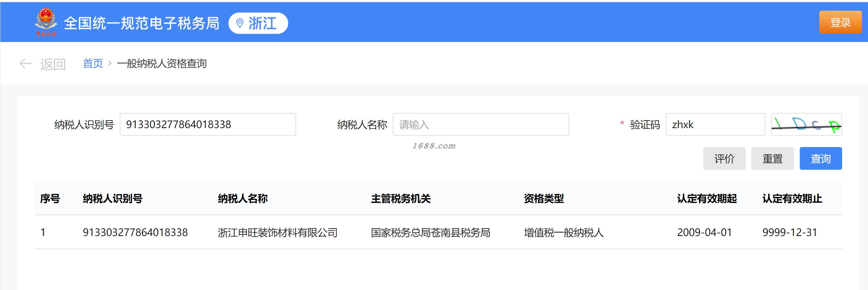Image resolution: width=868 pixels, height=290 pixels.
Task: Click the end date 9999-12-31
Action: (x=790, y=233)
